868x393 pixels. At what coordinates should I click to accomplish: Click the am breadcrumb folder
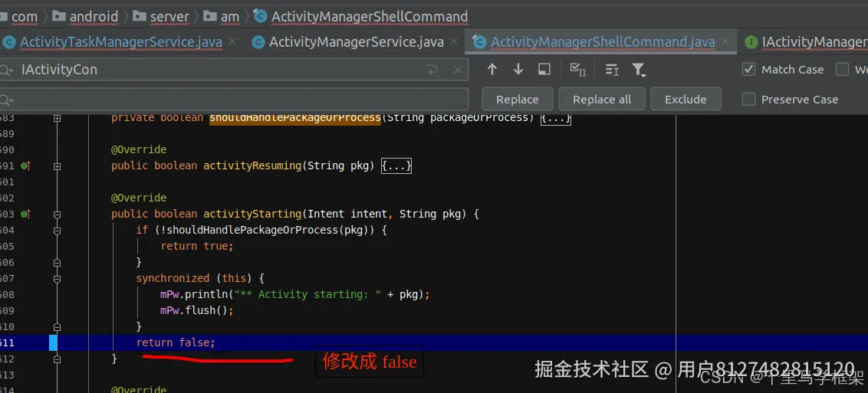click(x=222, y=17)
